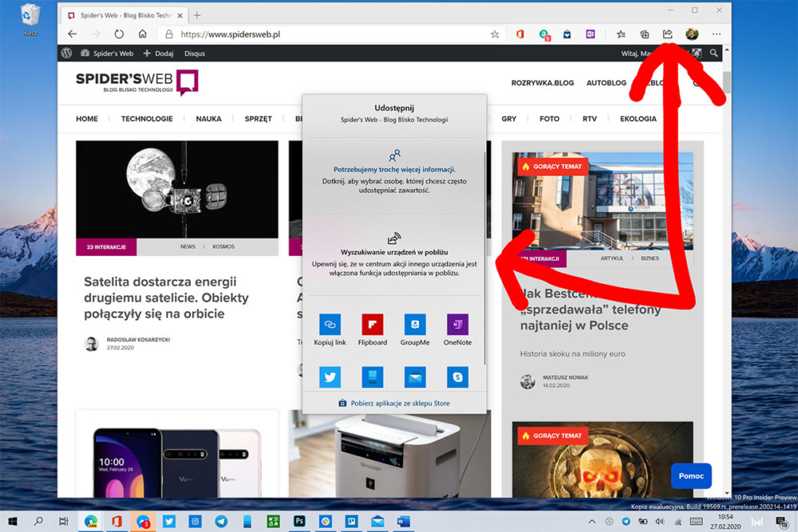
Task: Open Recycle Bin Kosz on desktop
Action: (30, 20)
